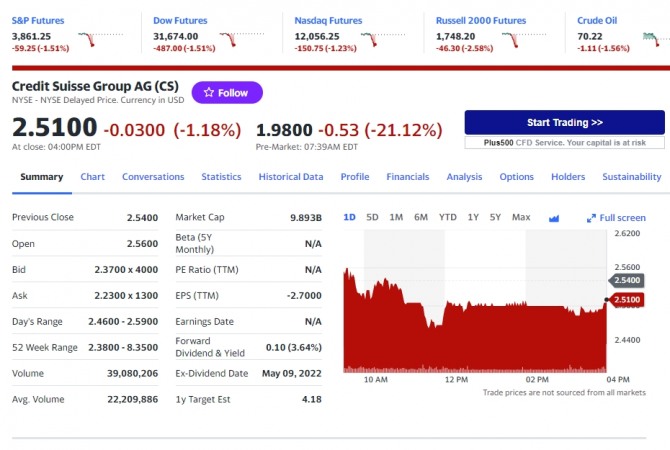Switch chart range to 5D

[372, 217]
